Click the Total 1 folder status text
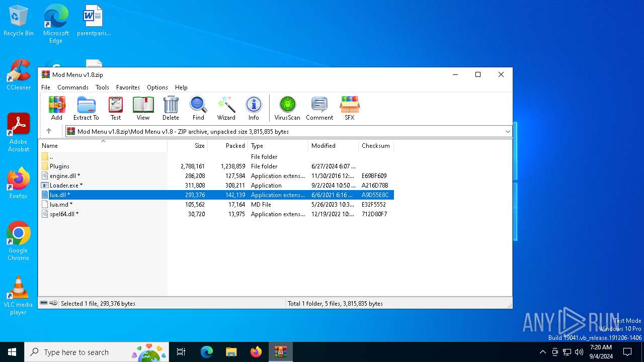Screen dimensions: 644x362 pyautogui.click(x=335, y=303)
